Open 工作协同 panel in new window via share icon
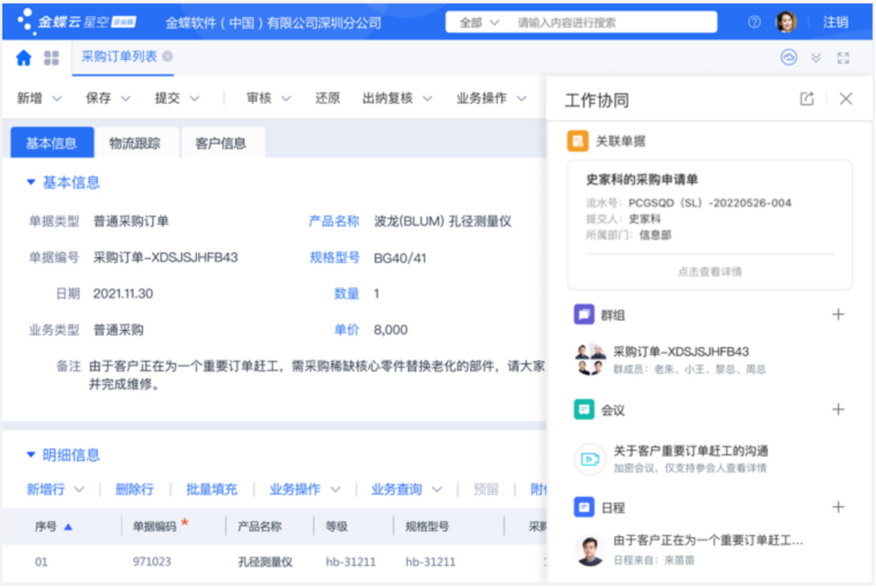Viewport: 876px width, 588px height. click(x=806, y=98)
